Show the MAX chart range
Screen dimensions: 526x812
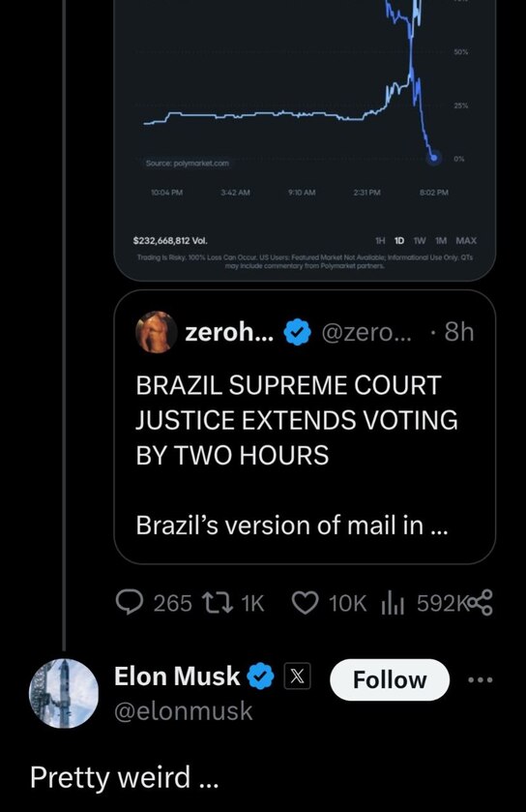466,241
